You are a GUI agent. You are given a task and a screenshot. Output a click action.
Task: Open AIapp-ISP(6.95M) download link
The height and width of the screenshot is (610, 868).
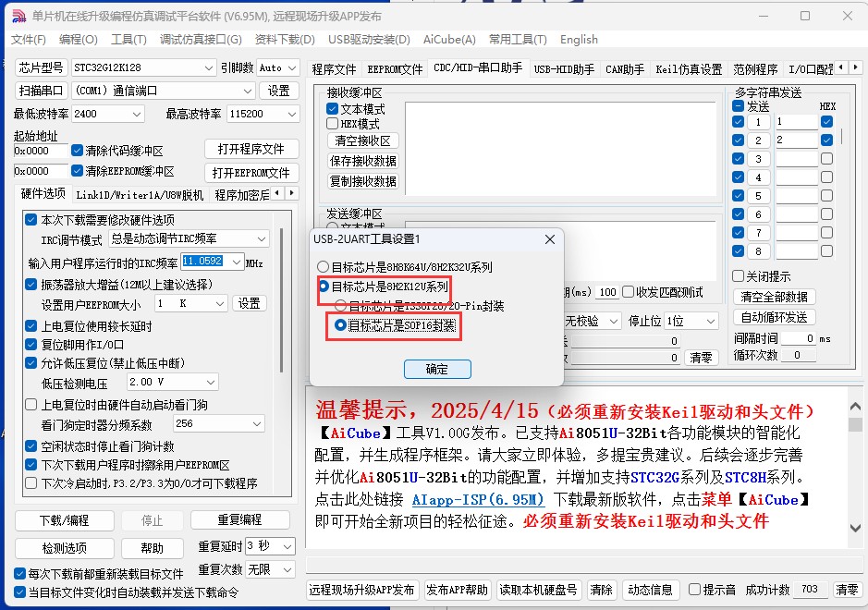pos(478,499)
